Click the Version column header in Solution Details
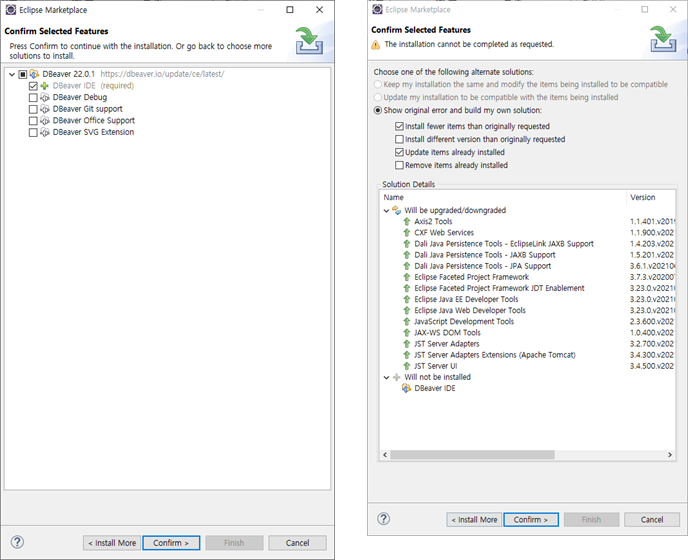This screenshot has height=560, width=688. [x=651, y=197]
